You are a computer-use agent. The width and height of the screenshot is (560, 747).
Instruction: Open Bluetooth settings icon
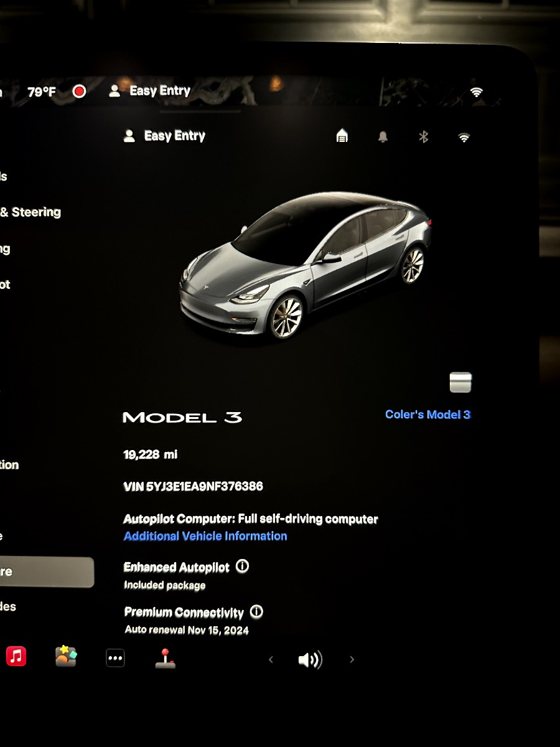point(424,137)
